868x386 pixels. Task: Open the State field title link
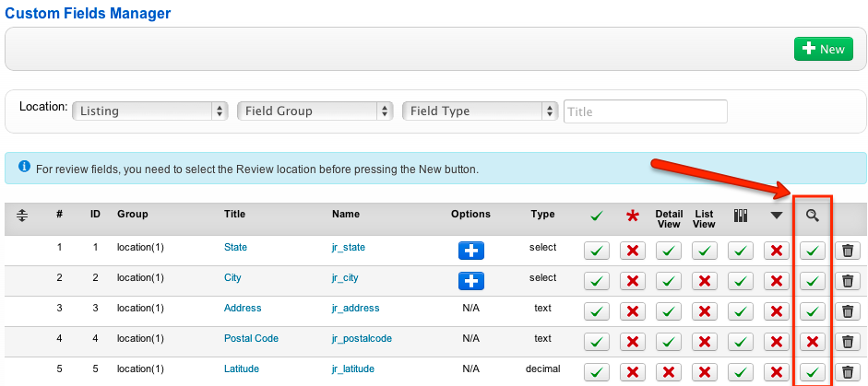coord(235,248)
